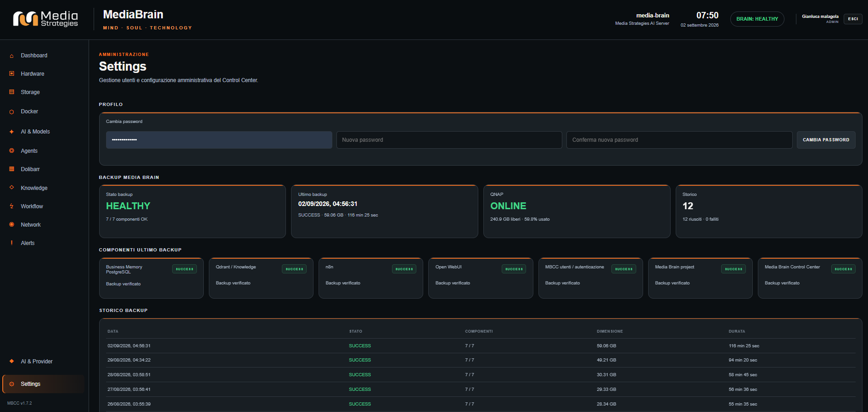The image size is (868, 412).
Task: Open AI & Provider page
Action: tap(37, 362)
